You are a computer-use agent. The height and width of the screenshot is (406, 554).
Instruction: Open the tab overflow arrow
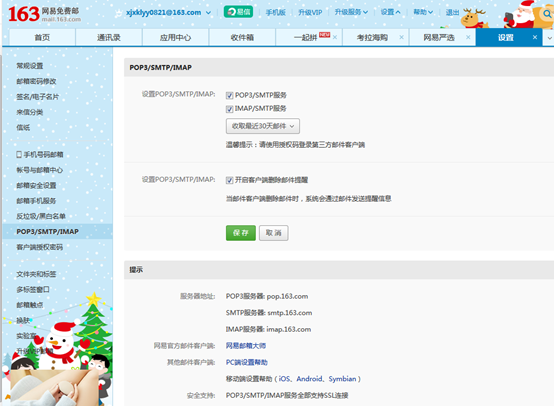click(550, 37)
